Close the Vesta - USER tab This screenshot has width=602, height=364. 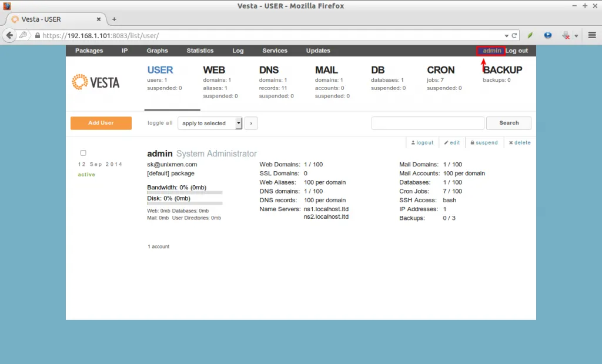(x=99, y=19)
